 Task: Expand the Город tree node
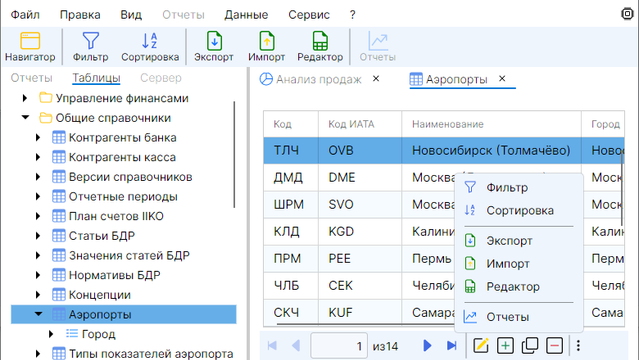pyautogui.click(x=51, y=334)
